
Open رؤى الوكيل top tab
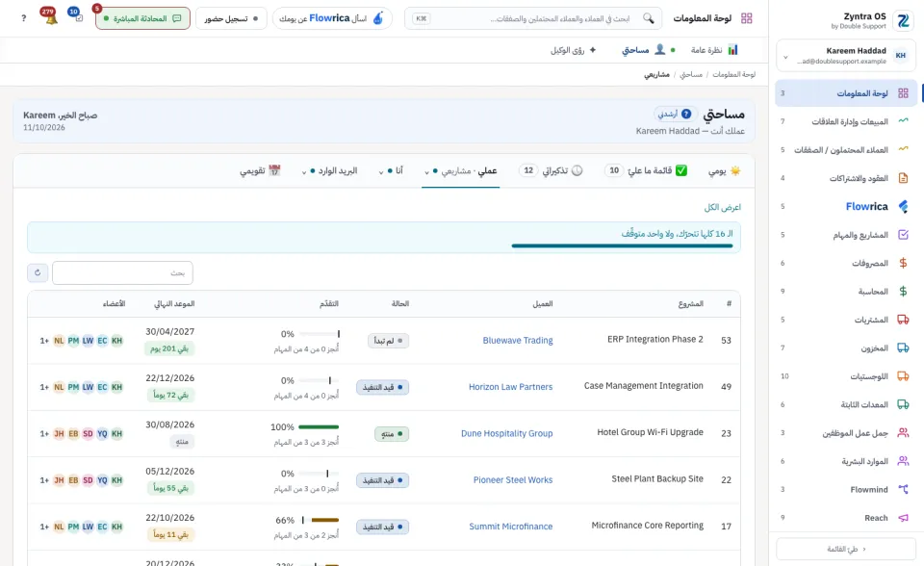tap(574, 50)
